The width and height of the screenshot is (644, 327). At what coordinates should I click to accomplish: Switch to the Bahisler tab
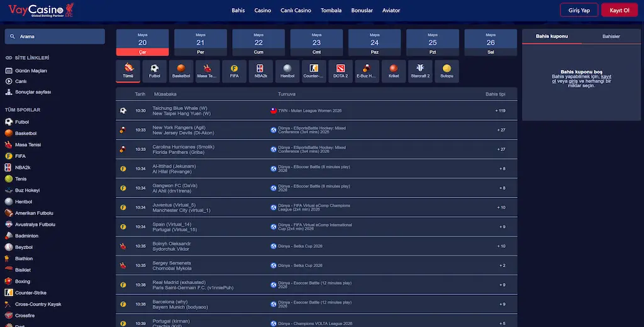tap(611, 36)
